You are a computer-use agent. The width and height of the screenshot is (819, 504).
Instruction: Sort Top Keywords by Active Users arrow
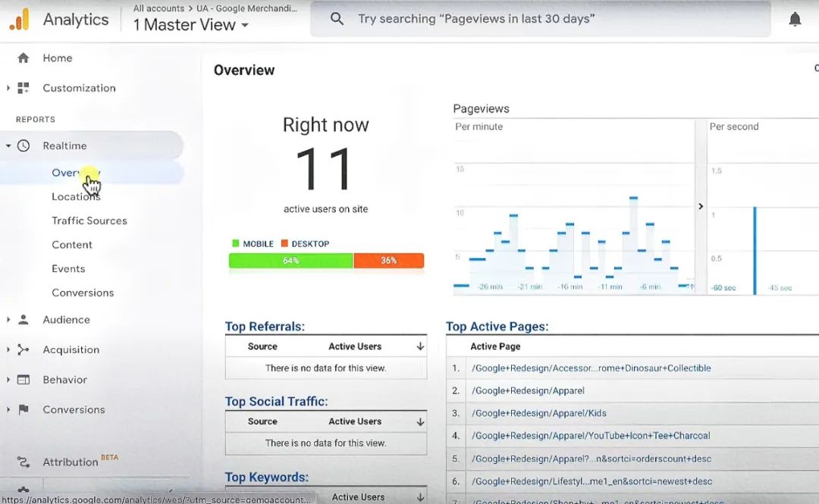pos(420,497)
